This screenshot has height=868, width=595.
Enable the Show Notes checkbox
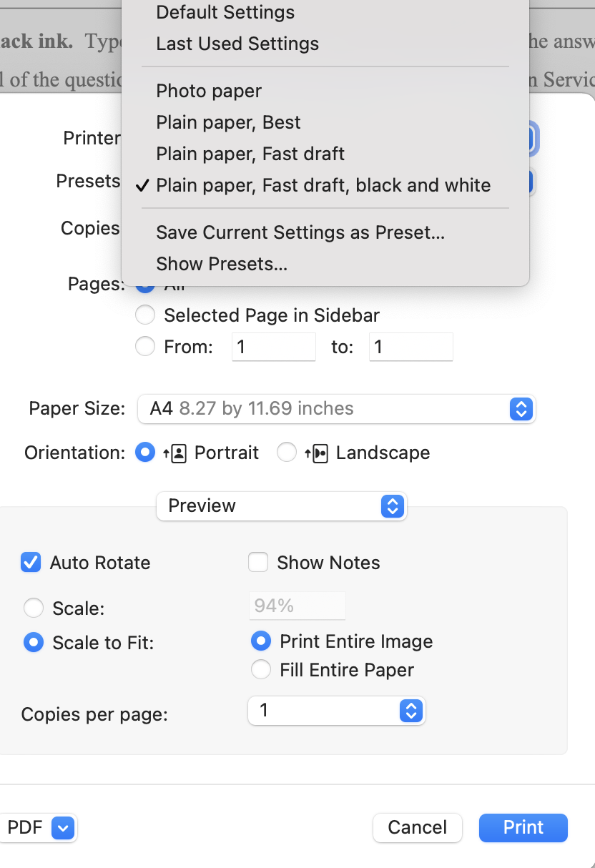point(258,563)
